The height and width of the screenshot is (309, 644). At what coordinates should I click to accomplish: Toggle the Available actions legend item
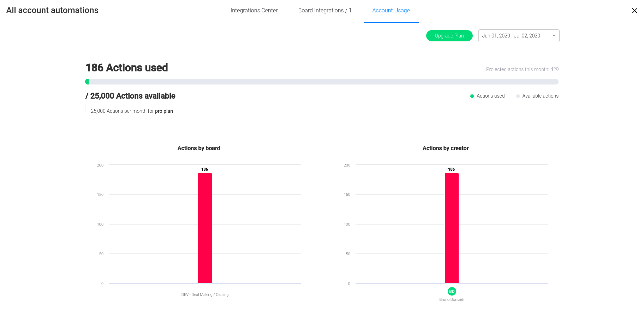point(540,96)
